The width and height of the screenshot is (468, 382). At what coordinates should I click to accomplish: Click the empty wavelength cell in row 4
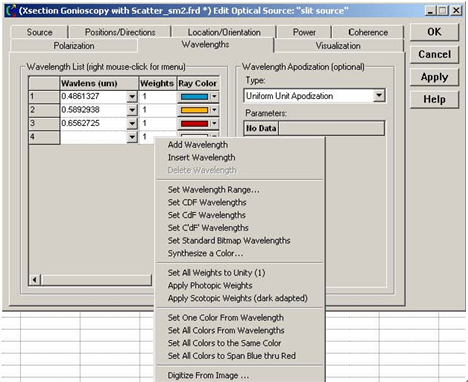click(94, 137)
